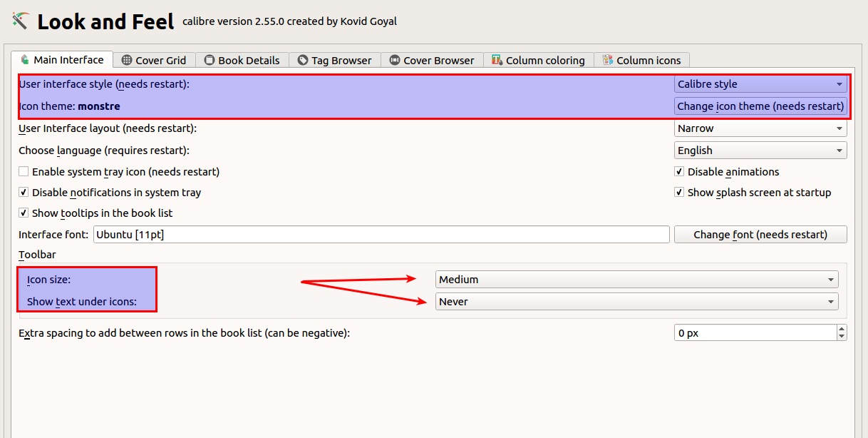Switch to the Book Details tab
This screenshot has height=438, width=868.
pyautogui.click(x=242, y=60)
